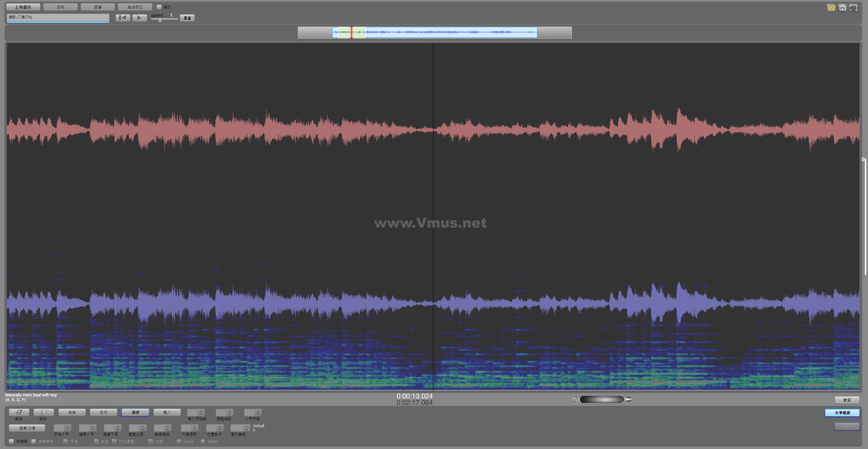Click the compressed waveform icon right of zoom bar

click(x=629, y=399)
